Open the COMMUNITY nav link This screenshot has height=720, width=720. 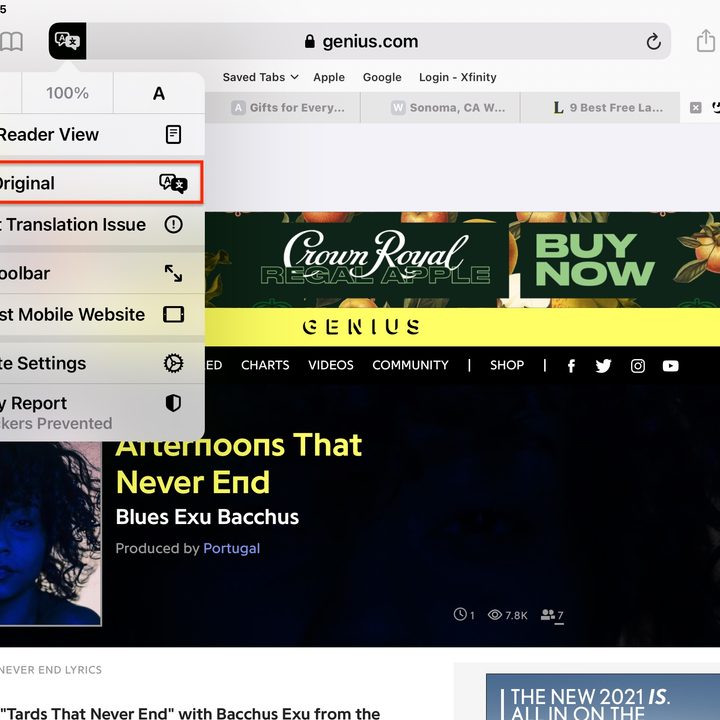click(411, 365)
